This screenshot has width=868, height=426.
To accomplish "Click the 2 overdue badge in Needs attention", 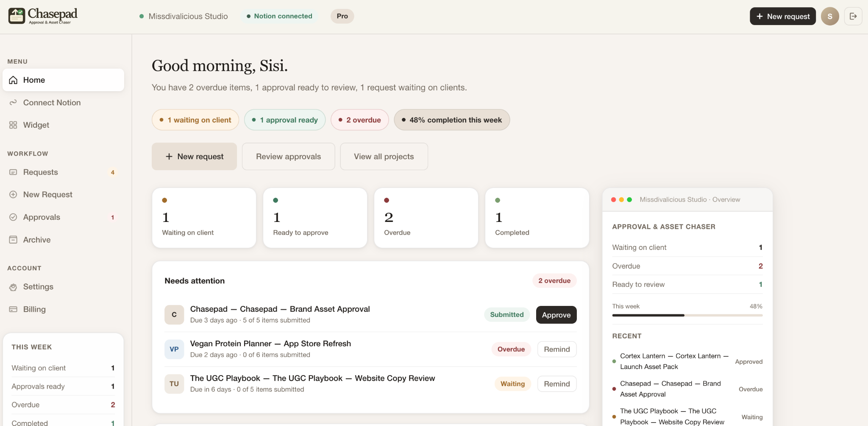I will pyautogui.click(x=554, y=280).
